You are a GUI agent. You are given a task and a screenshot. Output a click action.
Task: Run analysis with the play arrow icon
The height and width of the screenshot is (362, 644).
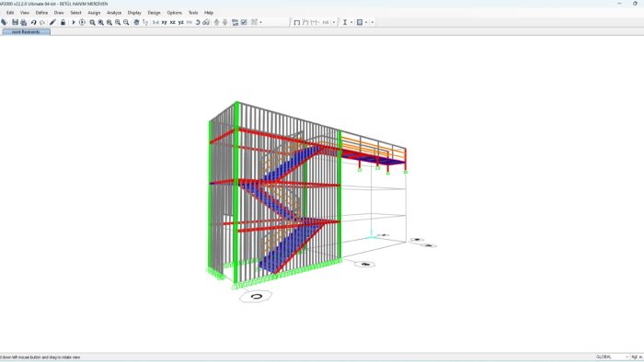coord(74,22)
